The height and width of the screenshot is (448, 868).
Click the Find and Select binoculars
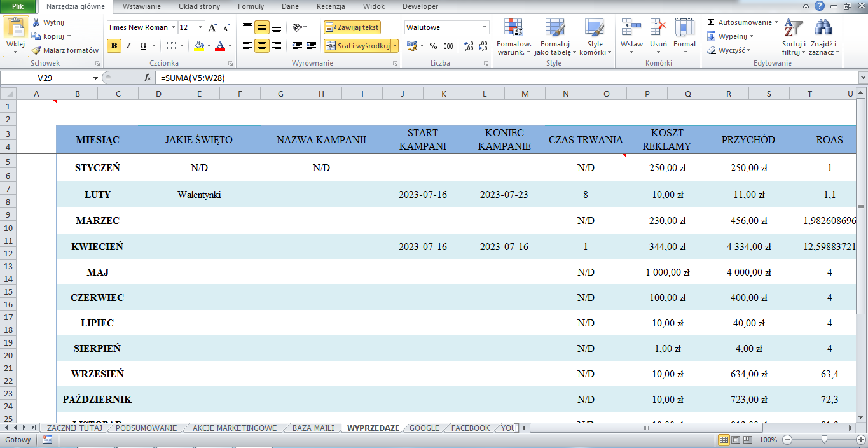pyautogui.click(x=823, y=29)
